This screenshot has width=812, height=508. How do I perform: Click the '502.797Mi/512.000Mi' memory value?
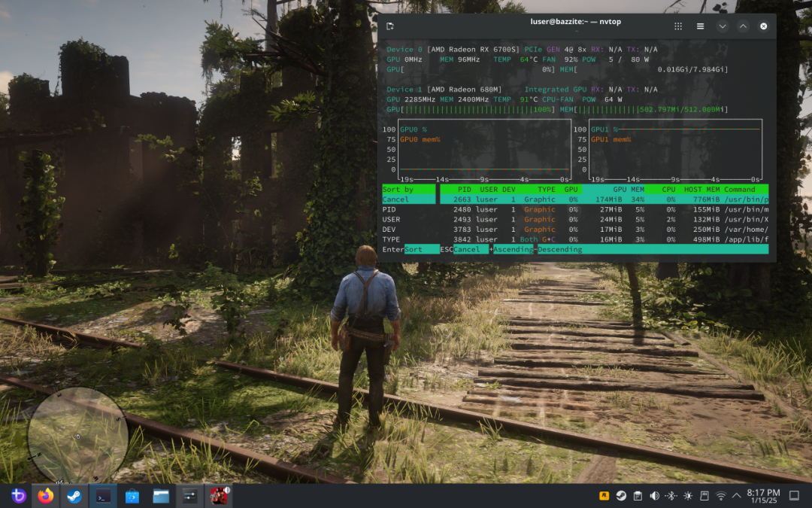[x=681, y=109]
